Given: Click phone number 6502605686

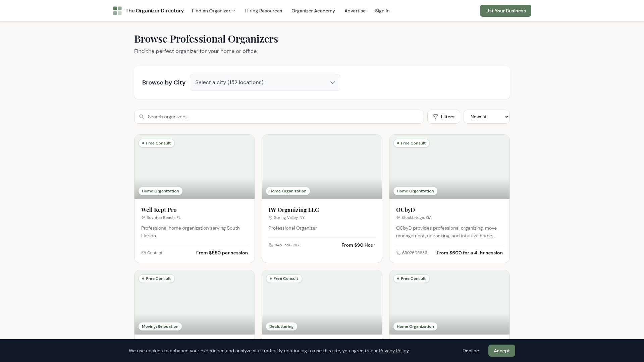Looking at the screenshot, I should point(415,253).
